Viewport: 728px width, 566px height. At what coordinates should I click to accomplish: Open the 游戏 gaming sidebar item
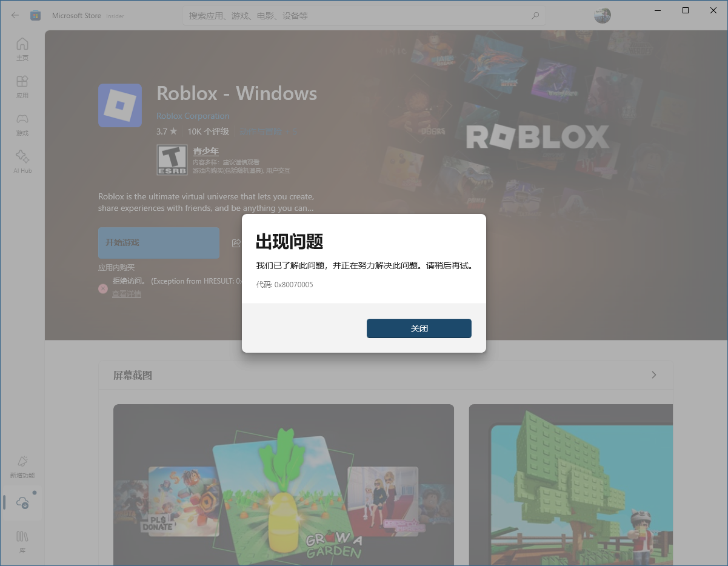(22, 124)
